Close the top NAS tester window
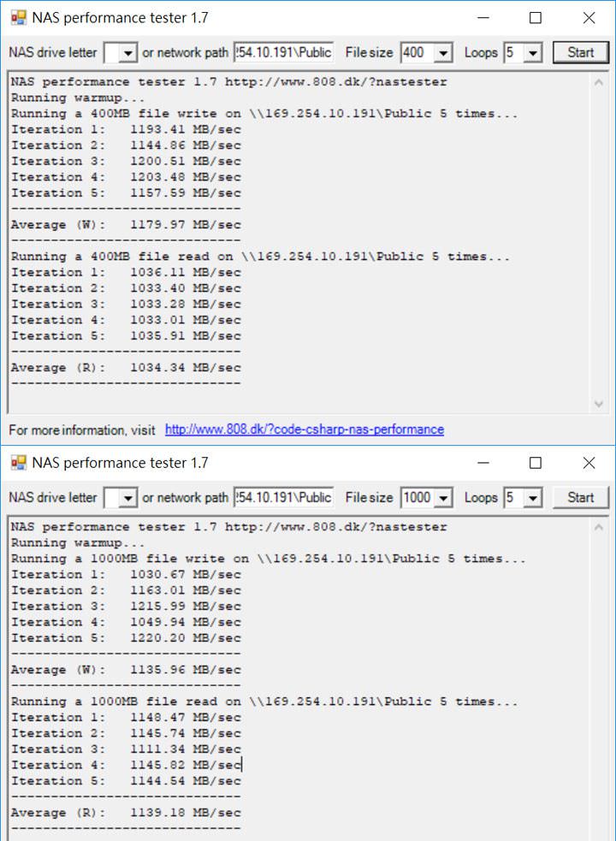Viewport: 616px width, 841px height. [589, 18]
